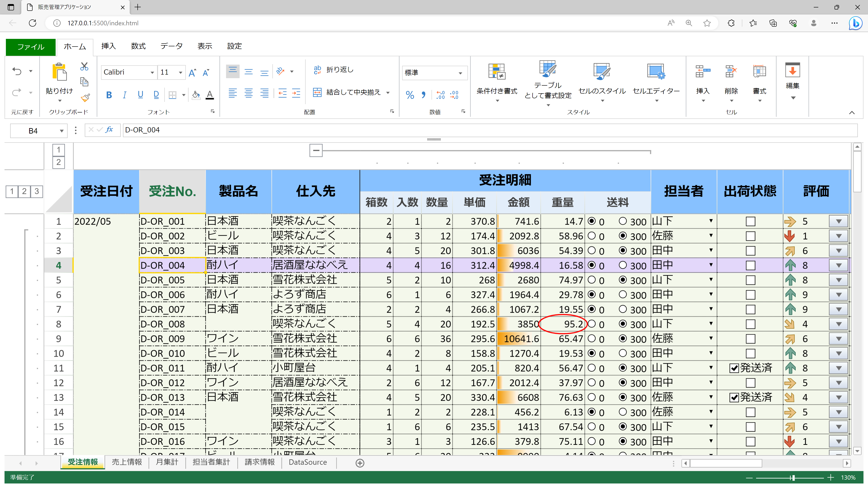The height and width of the screenshot is (488, 868).
Task: Open the font size 11 dropdown
Action: 181,72
